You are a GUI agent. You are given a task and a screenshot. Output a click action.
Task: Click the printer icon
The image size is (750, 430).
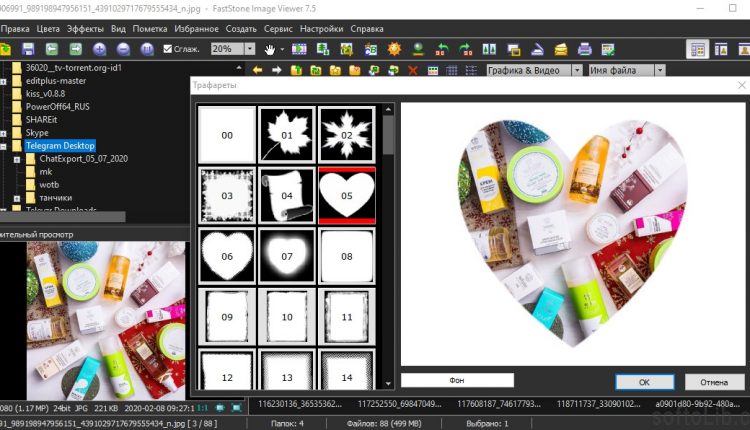tap(585, 49)
